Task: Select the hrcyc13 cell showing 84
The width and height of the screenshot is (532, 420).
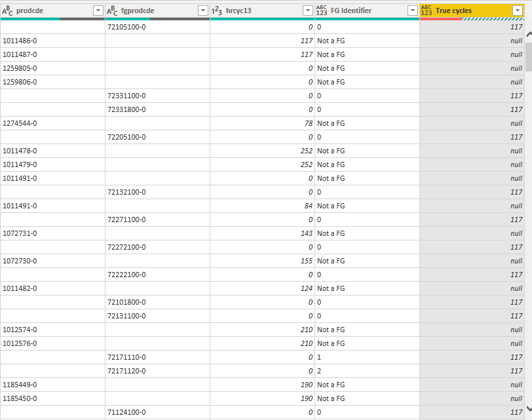Action: (x=262, y=206)
